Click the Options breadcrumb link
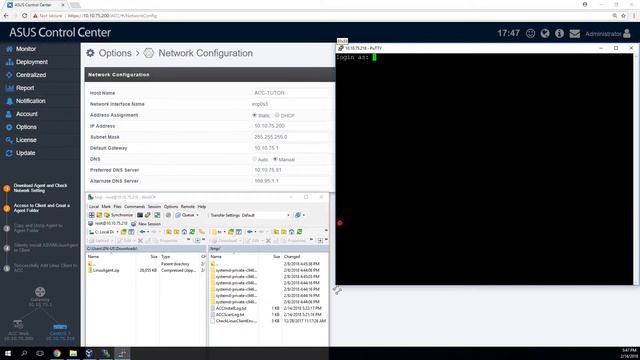640x360 pixels. (115, 53)
